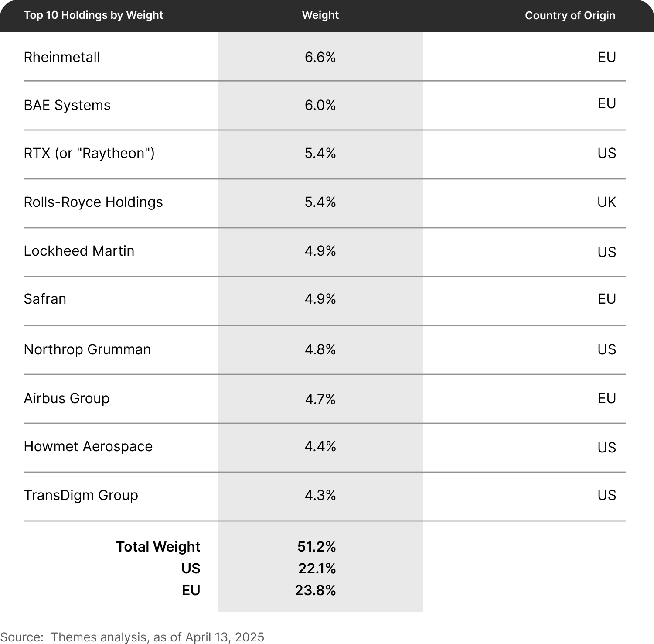Select TransDigm Group company name
The width and height of the screenshot is (654, 644).
click(81, 495)
